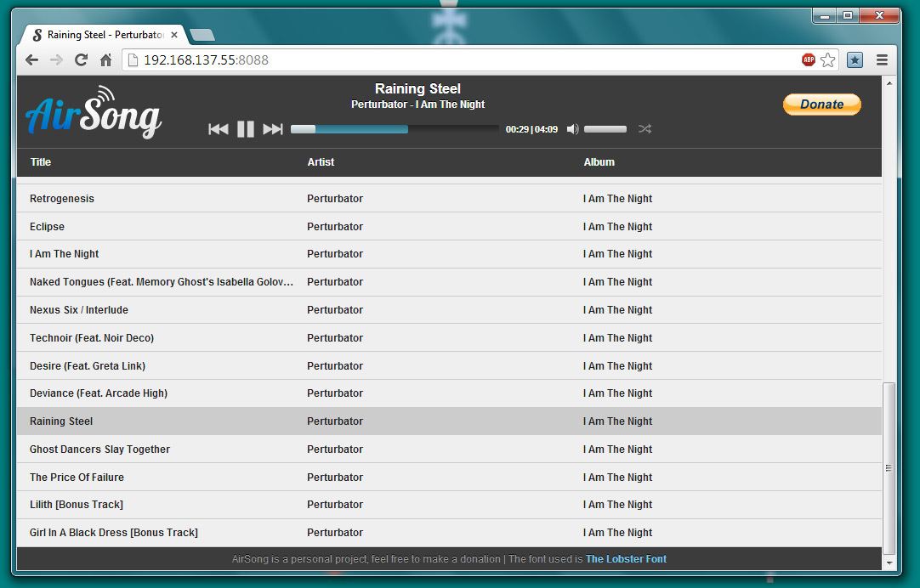Adjust the volume slider level
Viewport: 920px width, 588px height.
coord(605,129)
